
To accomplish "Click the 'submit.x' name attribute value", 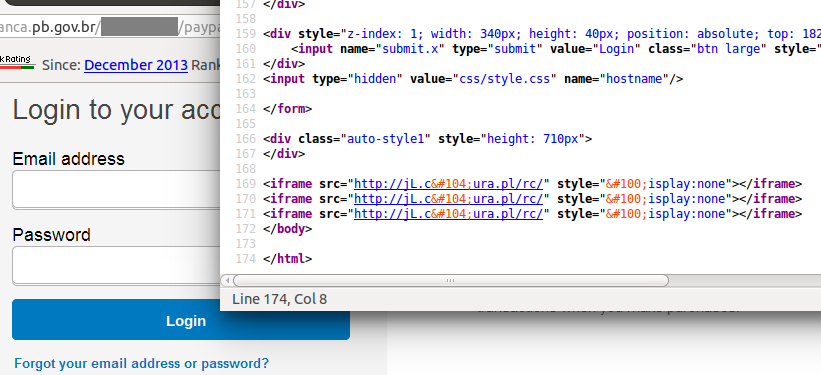I will [x=410, y=49].
